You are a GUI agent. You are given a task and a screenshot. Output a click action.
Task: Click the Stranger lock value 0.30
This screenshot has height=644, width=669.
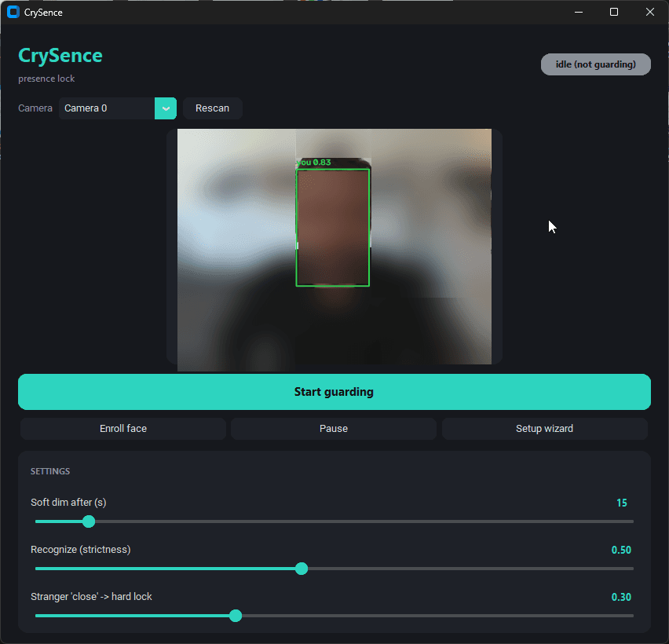(x=621, y=597)
